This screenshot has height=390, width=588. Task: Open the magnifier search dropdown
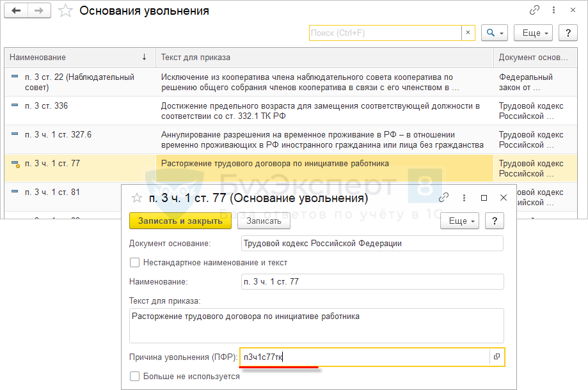pos(495,33)
